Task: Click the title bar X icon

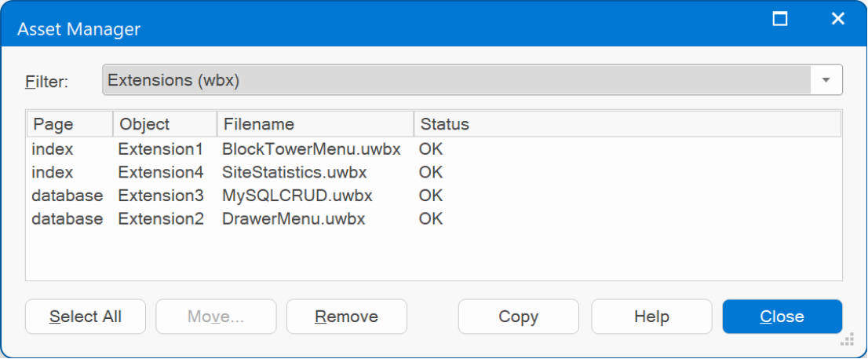Action: [x=838, y=19]
